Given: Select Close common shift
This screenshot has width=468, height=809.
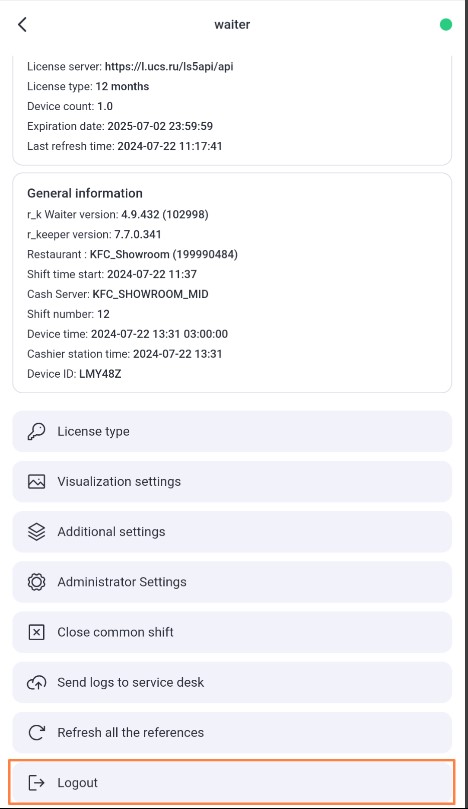Looking at the screenshot, I should tap(232, 632).
